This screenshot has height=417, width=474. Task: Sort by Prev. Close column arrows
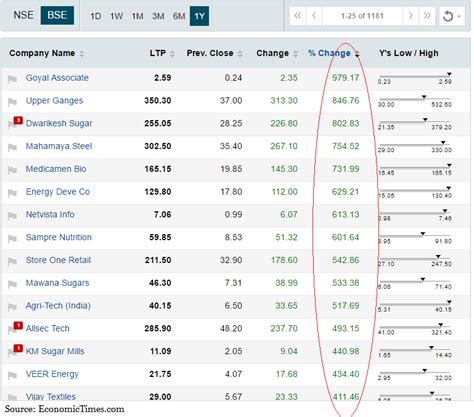click(x=240, y=54)
